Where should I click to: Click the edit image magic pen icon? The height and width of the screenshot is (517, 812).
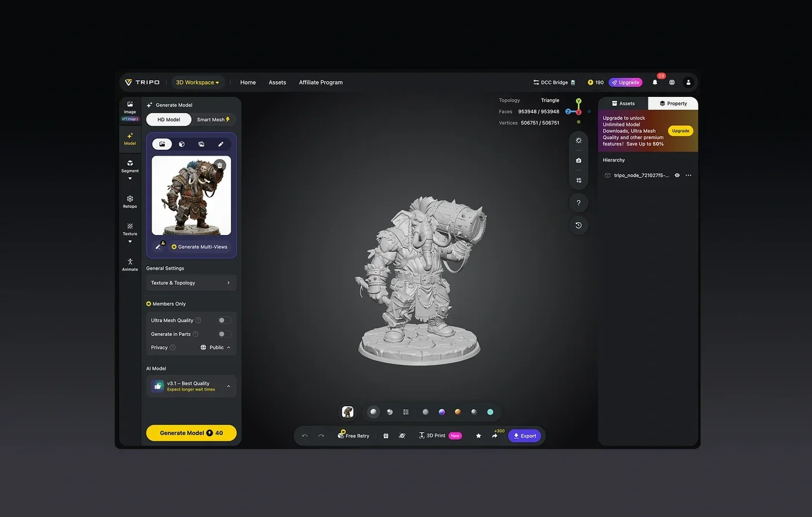click(x=159, y=247)
